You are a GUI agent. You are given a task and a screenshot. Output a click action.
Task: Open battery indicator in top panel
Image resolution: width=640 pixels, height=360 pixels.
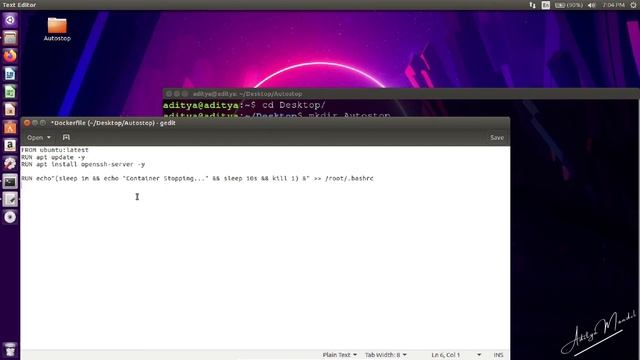click(569, 5)
